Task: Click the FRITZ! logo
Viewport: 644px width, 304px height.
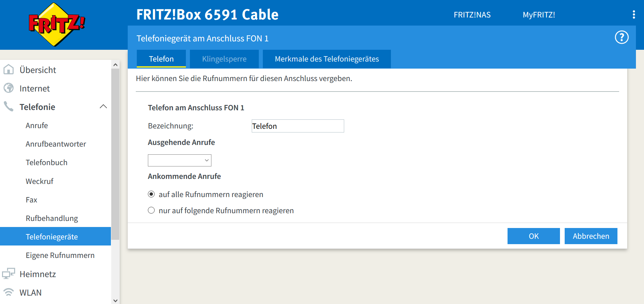Action: 56,24
